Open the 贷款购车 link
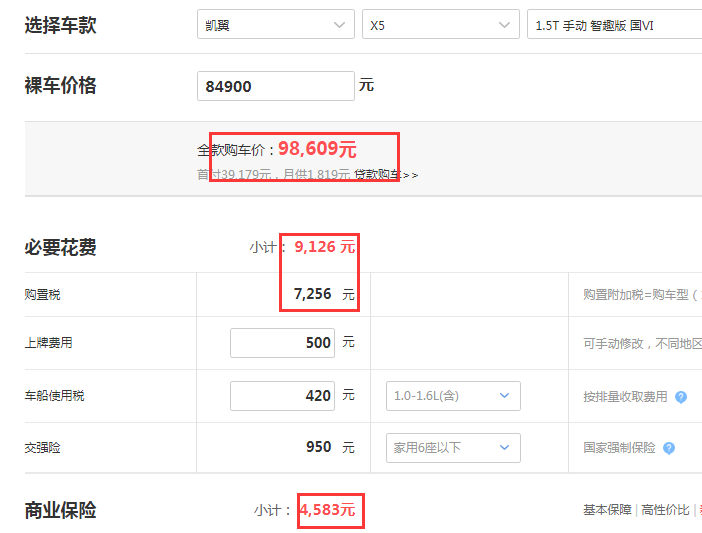The height and width of the screenshot is (533, 702). pyautogui.click(x=386, y=175)
